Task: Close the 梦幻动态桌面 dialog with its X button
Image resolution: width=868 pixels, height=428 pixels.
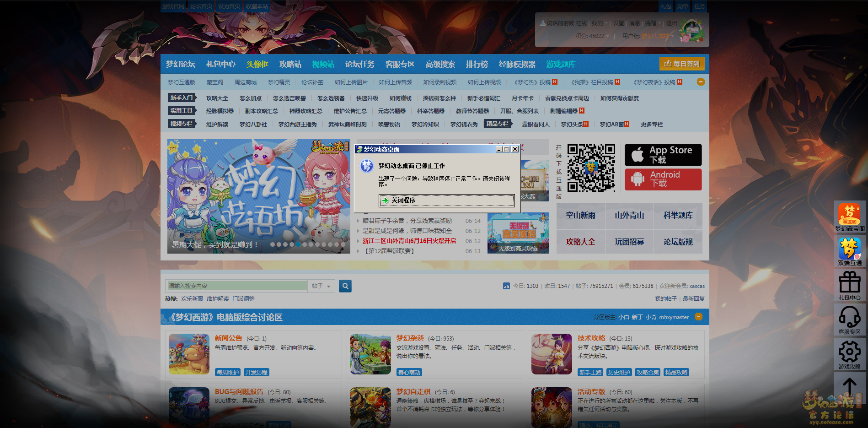Action: 515,149
